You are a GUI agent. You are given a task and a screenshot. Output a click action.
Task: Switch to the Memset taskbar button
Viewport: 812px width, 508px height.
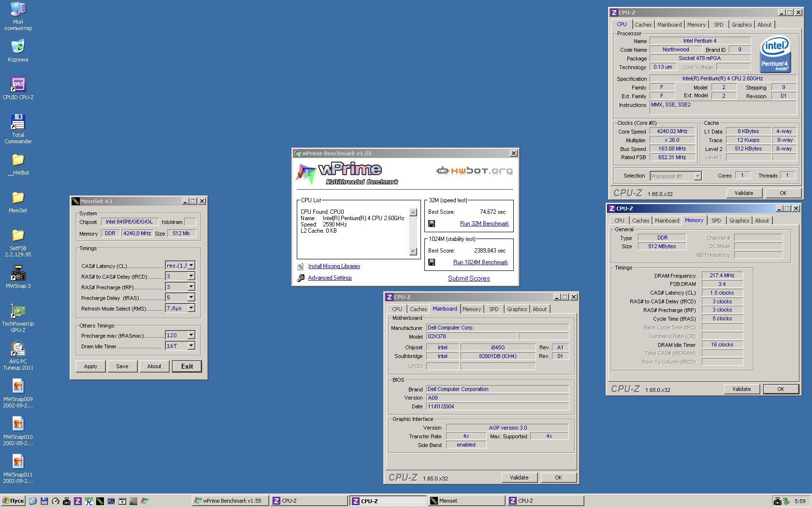coord(466,501)
